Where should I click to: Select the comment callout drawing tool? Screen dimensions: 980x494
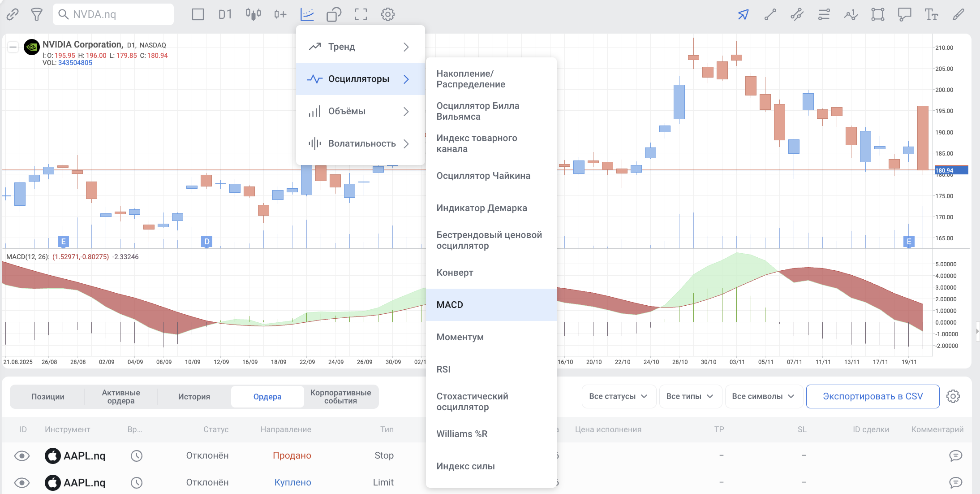point(904,14)
